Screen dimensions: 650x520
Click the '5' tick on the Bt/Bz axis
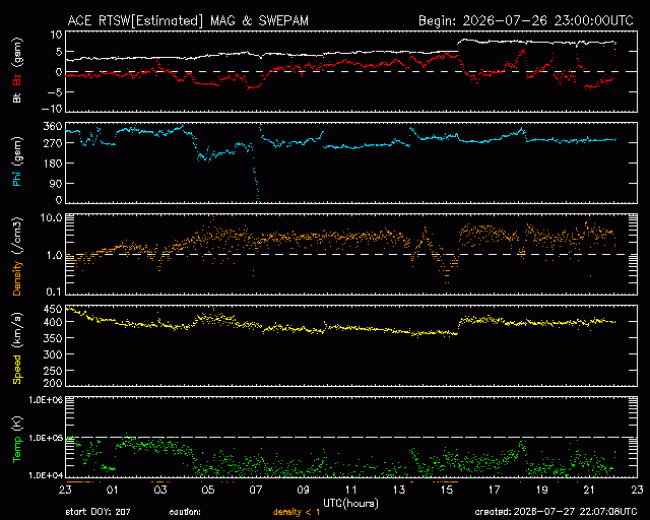click(59, 52)
